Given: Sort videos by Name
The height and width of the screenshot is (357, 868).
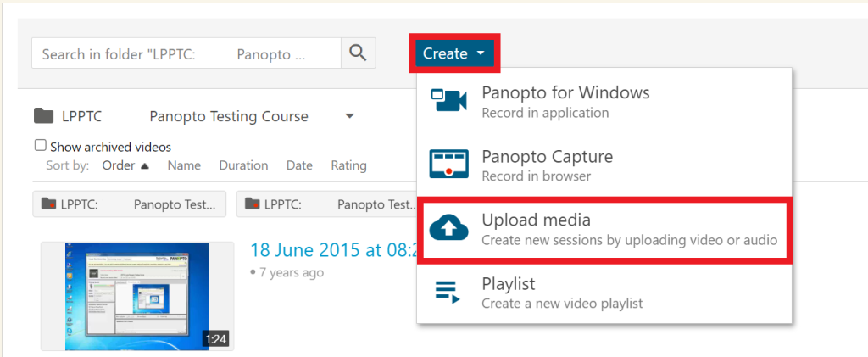Looking at the screenshot, I should coord(184,165).
